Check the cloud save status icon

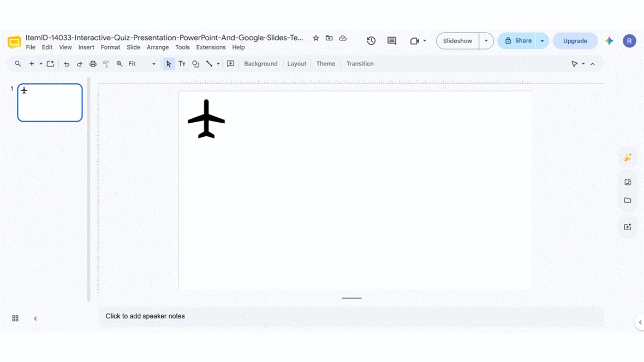(343, 38)
